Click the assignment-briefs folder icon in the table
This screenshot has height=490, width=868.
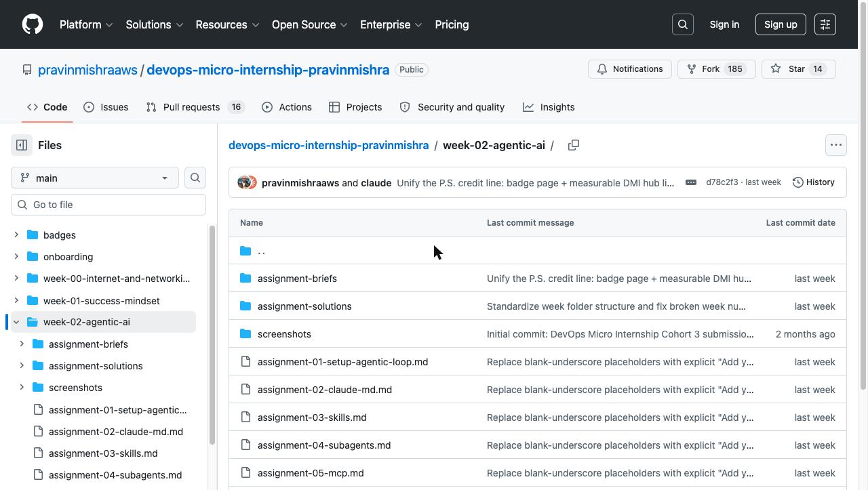click(245, 279)
